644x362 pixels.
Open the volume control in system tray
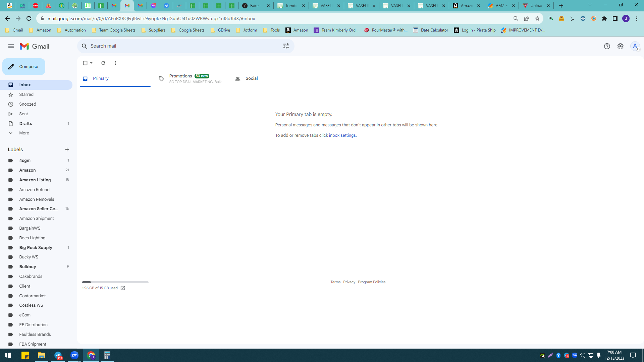click(x=582, y=355)
